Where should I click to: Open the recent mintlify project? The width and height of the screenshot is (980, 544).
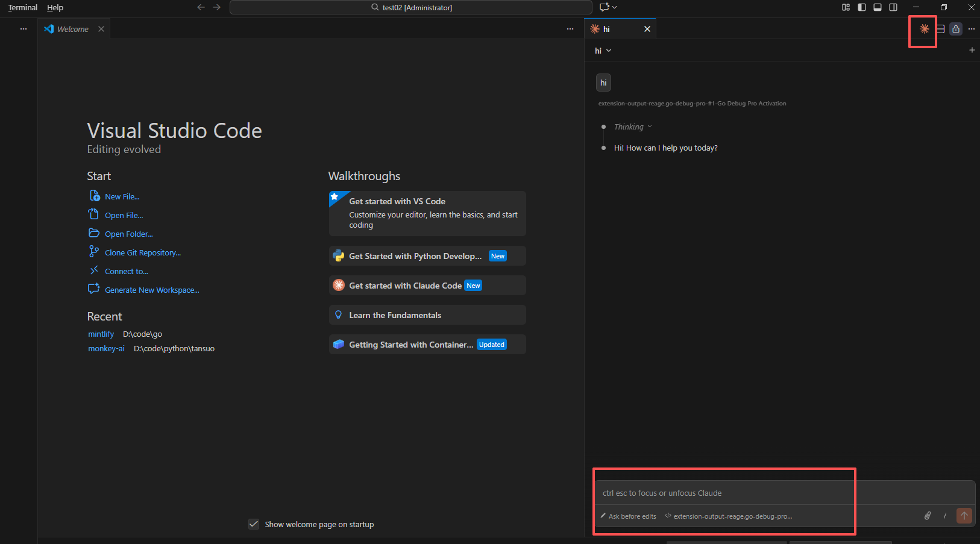tap(101, 334)
